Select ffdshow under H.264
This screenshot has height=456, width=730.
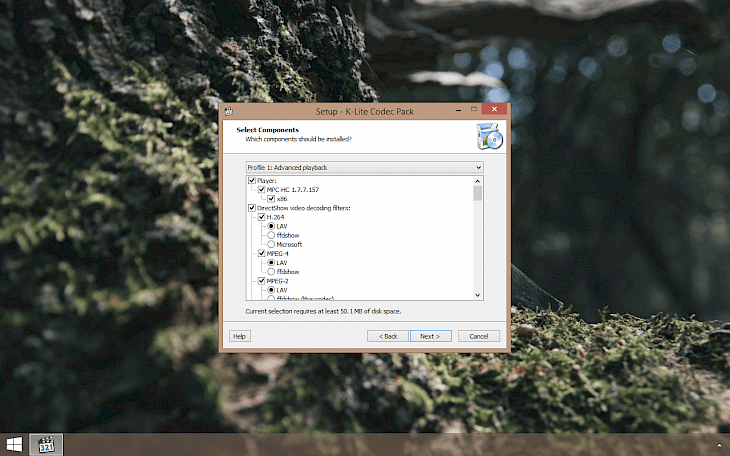tap(271, 235)
